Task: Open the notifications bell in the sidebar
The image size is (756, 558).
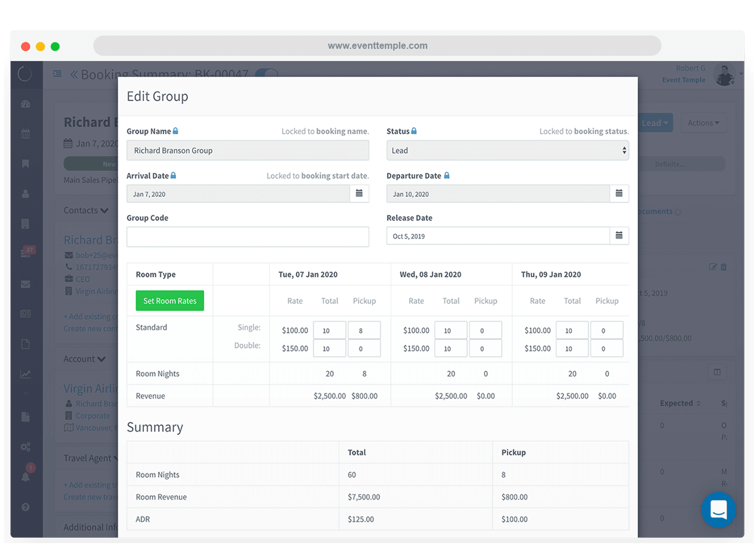Action: tap(26, 477)
